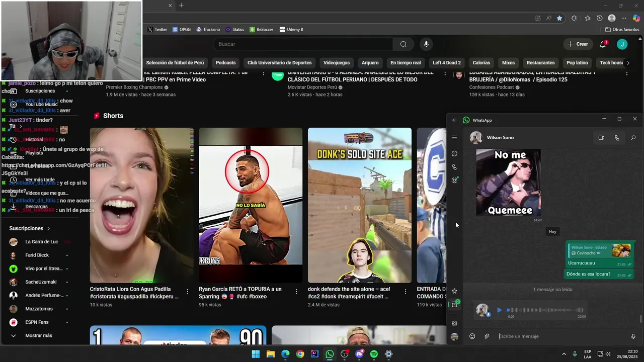This screenshot has height=362, width=644.
Task: Open the WhatsApp Calls section
Action: (x=454, y=167)
